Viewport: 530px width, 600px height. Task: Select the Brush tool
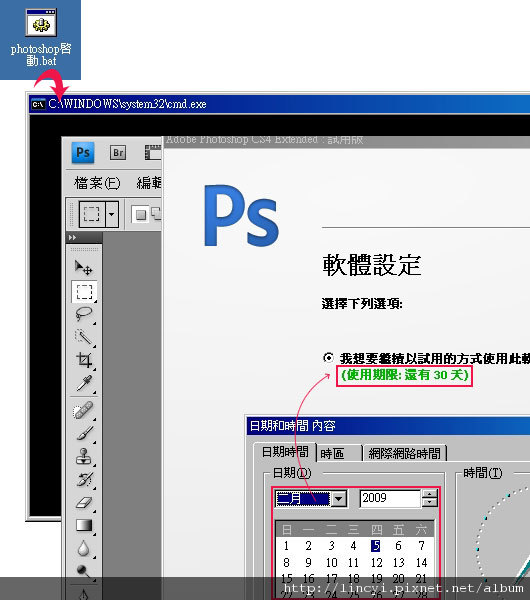tap(84, 434)
